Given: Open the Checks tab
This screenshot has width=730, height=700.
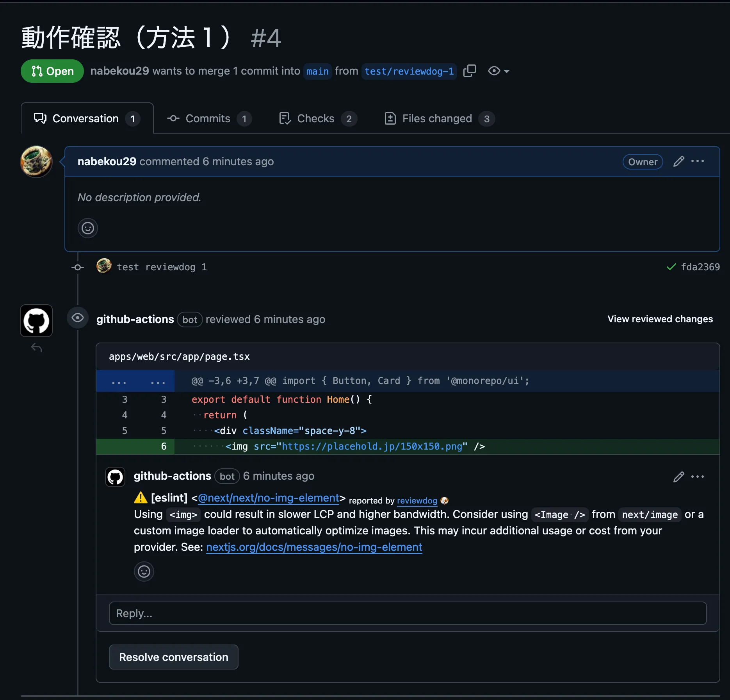Looking at the screenshot, I should pyautogui.click(x=315, y=118).
